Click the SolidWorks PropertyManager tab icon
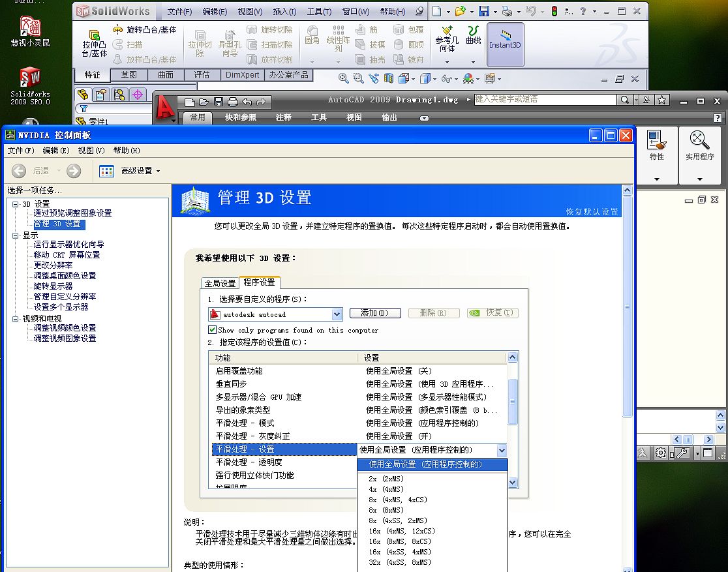The image size is (728, 572). (x=100, y=95)
